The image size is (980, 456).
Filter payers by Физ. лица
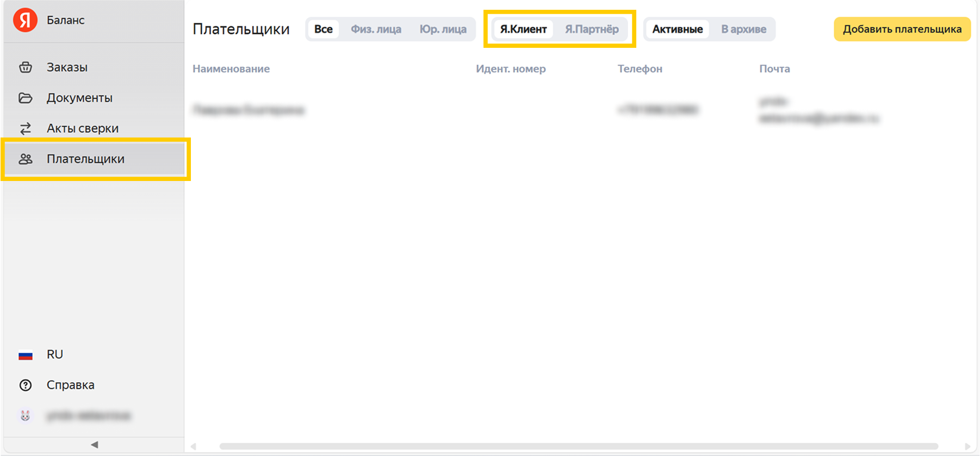(376, 29)
